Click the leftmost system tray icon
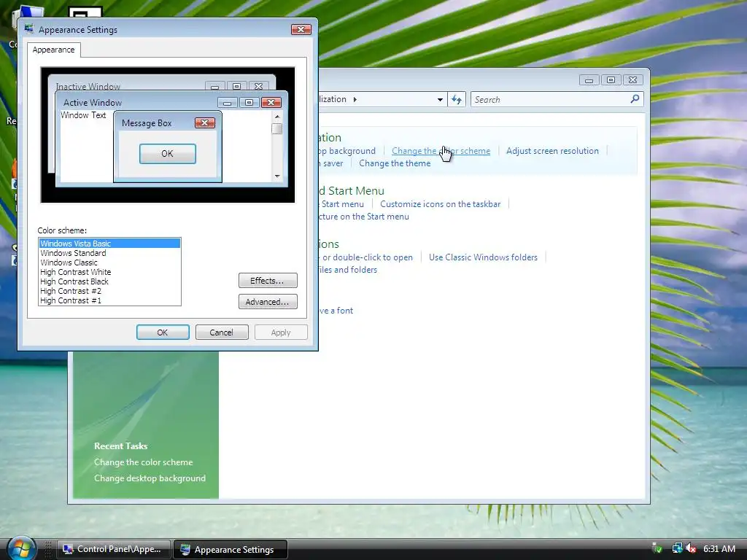This screenshot has width=747, height=560. click(x=658, y=548)
